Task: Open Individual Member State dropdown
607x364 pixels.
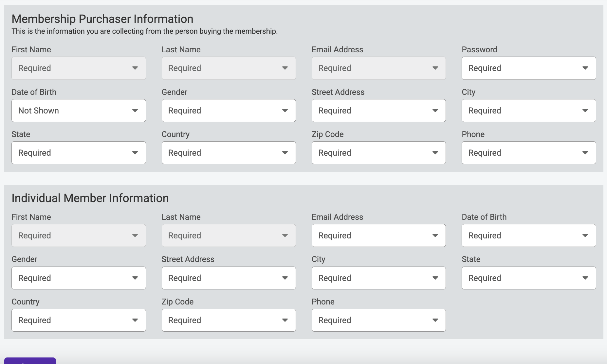Action: pyautogui.click(x=529, y=278)
